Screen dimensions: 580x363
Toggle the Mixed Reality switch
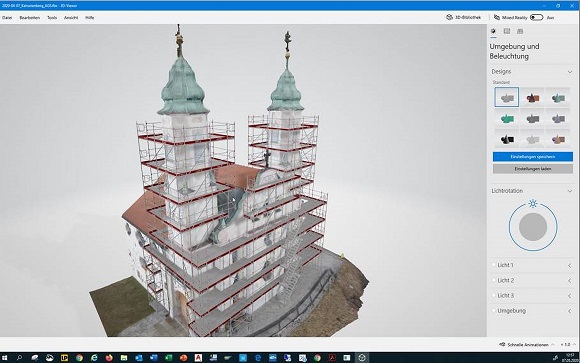(x=536, y=17)
